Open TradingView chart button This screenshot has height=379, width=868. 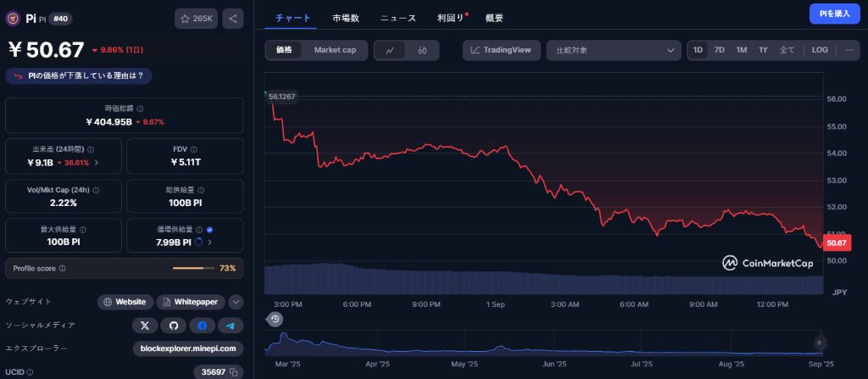pyautogui.click(x=502, y=50)
